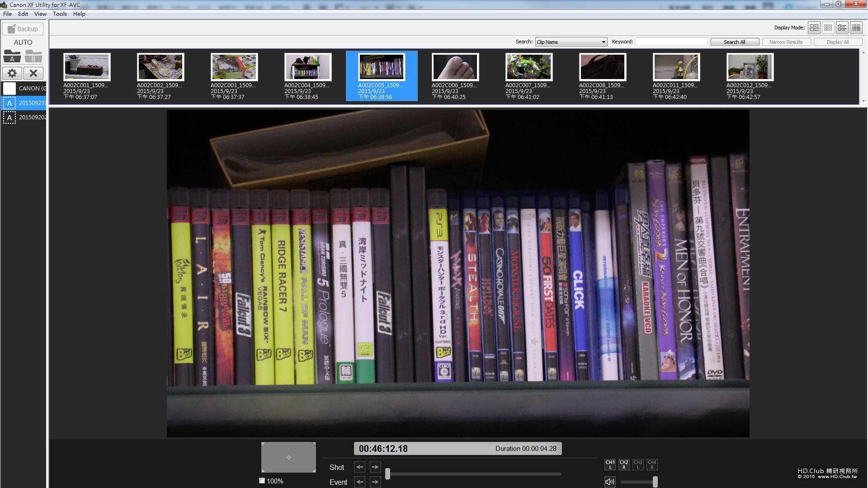Click the volume slider handle
This screenshot has height=488, width=868.
tap(655, 482)
